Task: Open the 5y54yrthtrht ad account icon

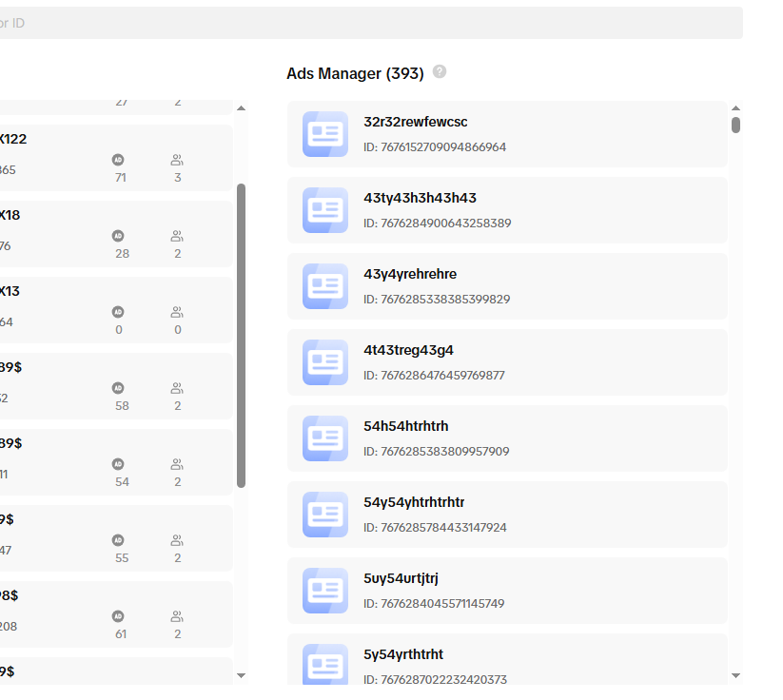Action: pos(325,664)
